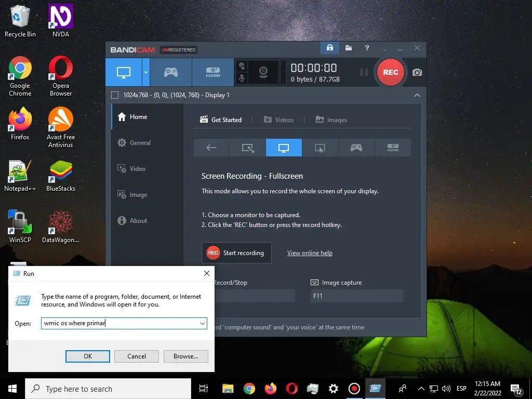Switch to the Videos tab

pos(278,120)
